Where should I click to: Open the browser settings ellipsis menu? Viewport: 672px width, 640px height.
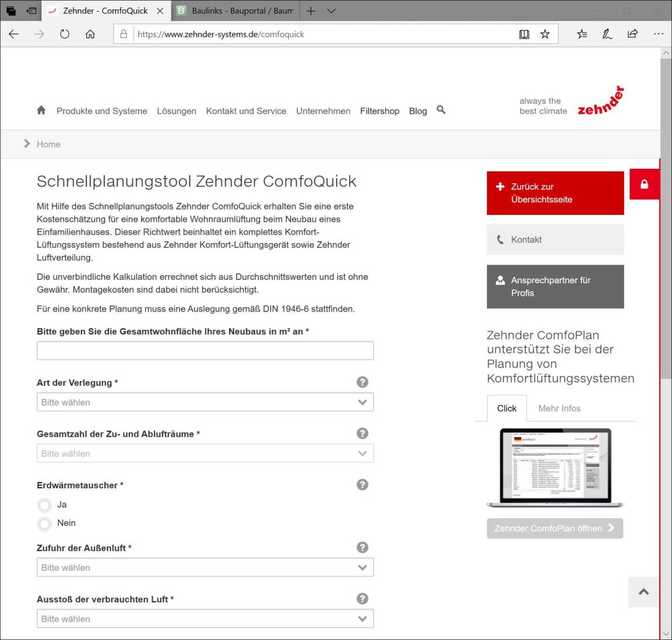click(659, 34)
